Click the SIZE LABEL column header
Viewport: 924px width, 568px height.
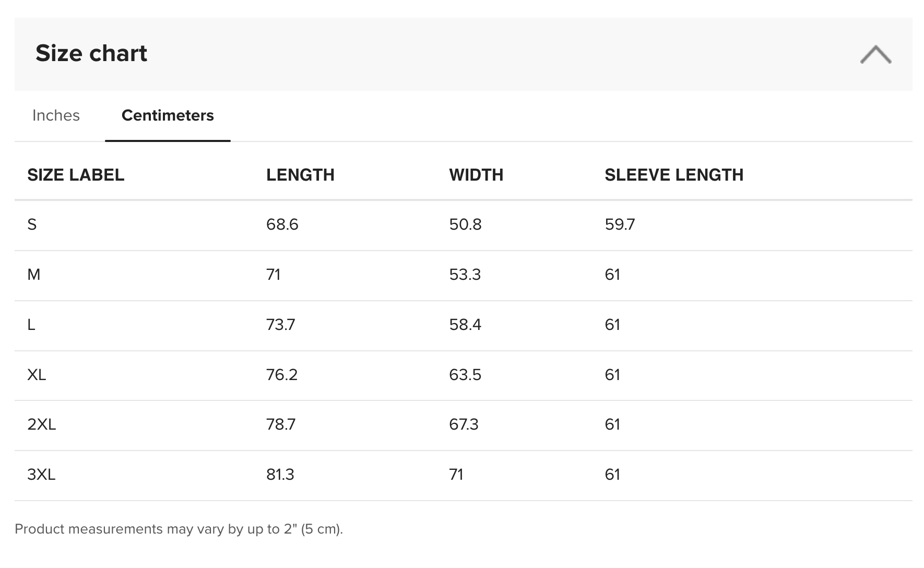click(76, 175)
